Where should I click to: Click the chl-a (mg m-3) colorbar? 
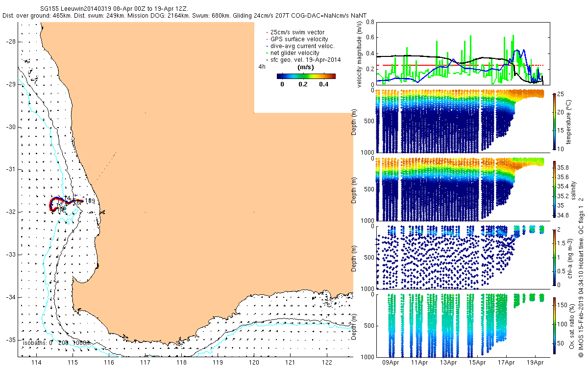[554, 257]
